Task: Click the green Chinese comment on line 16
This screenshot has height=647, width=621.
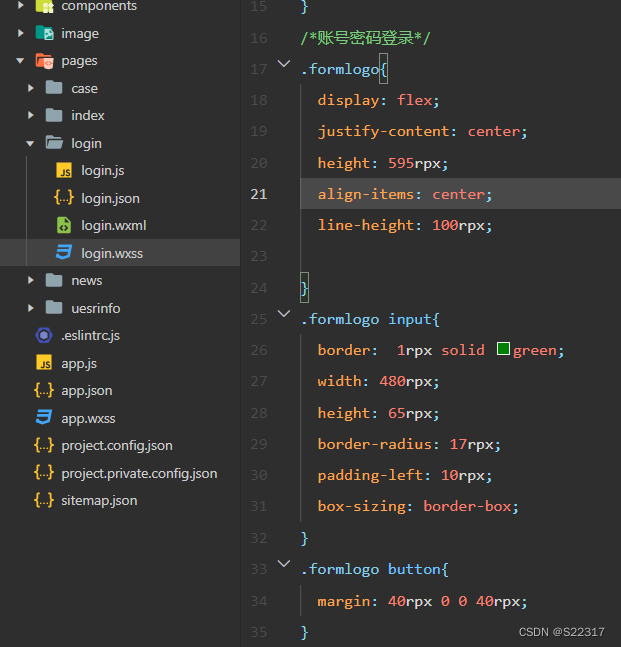Action: click(366, 38)
